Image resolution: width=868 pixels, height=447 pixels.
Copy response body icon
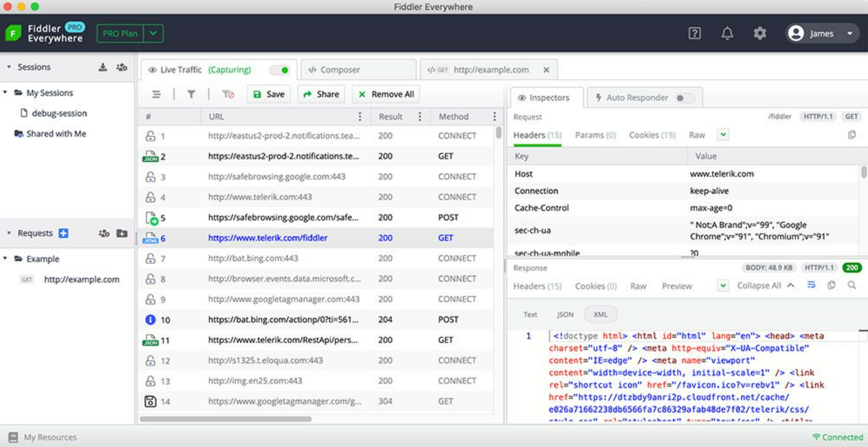tap(831, 285)
